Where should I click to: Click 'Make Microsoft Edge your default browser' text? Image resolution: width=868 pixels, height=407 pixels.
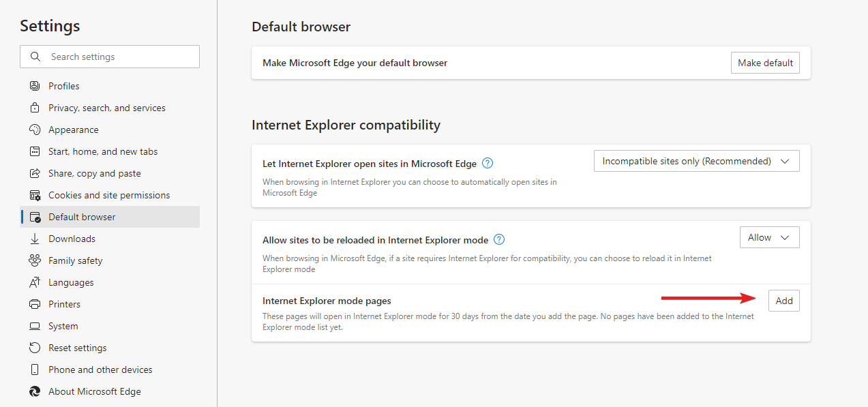[355, 63]
